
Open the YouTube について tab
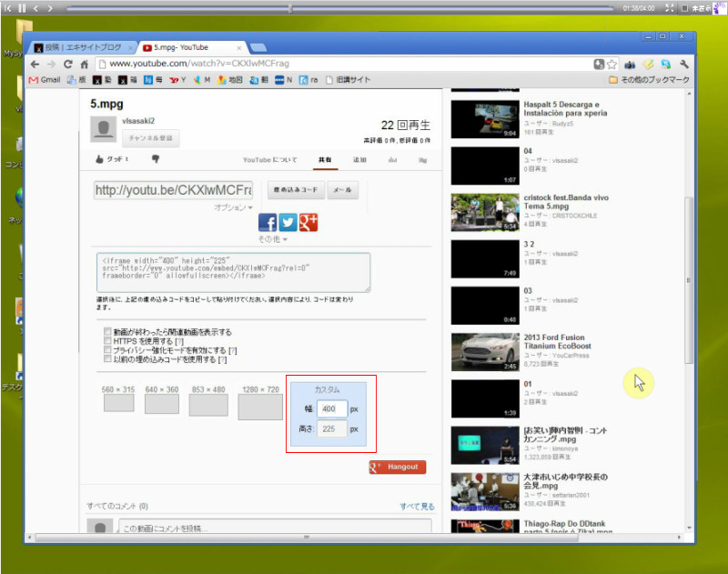click(x=269, y=159)
